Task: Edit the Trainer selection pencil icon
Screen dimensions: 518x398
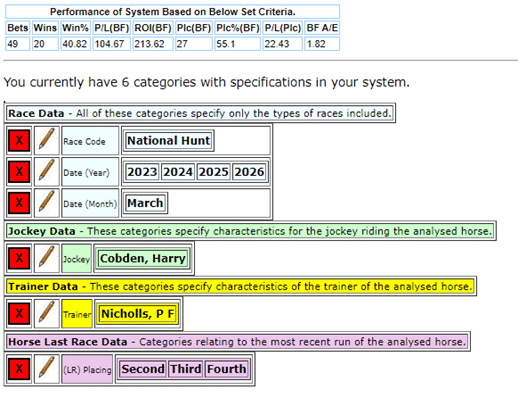Action: (x=47, y=313)
